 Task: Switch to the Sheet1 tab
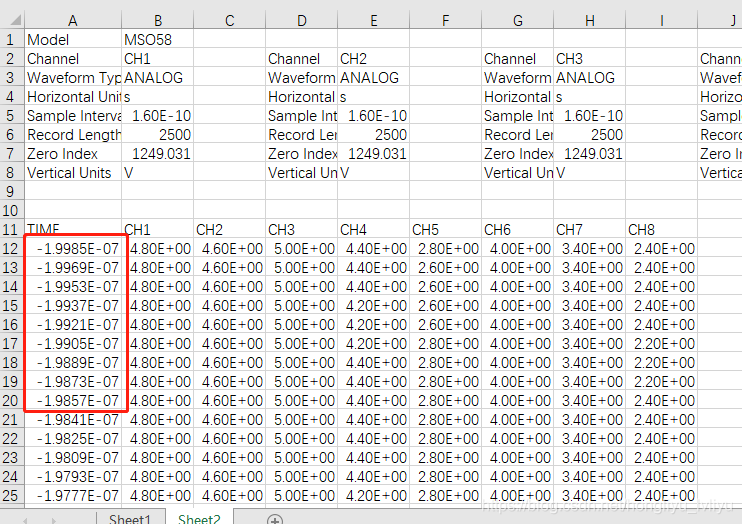pos(130,519)
